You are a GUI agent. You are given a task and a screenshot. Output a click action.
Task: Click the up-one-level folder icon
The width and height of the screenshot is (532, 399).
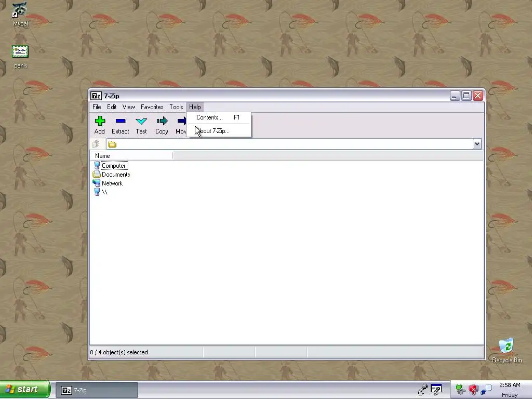coord(96,144)
